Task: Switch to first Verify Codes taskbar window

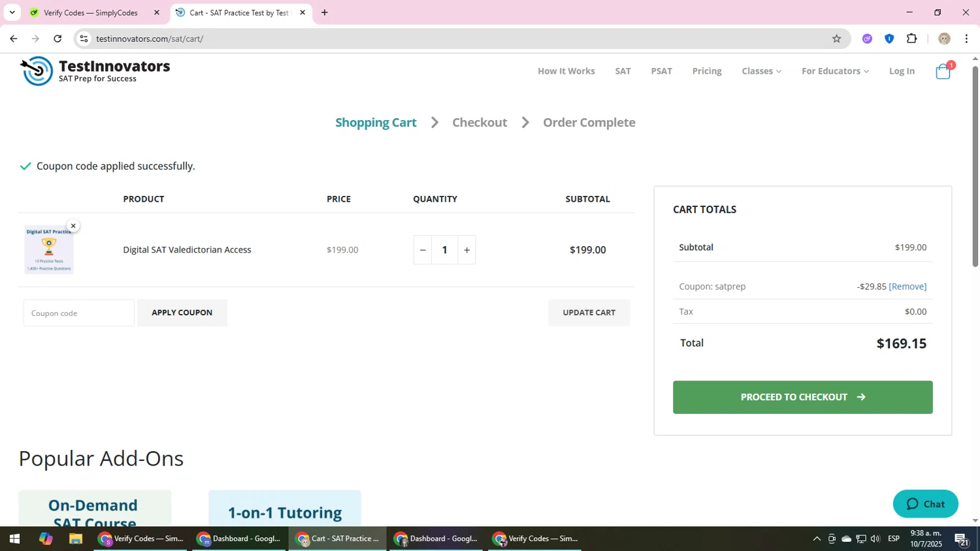Action: coord(140,539)
